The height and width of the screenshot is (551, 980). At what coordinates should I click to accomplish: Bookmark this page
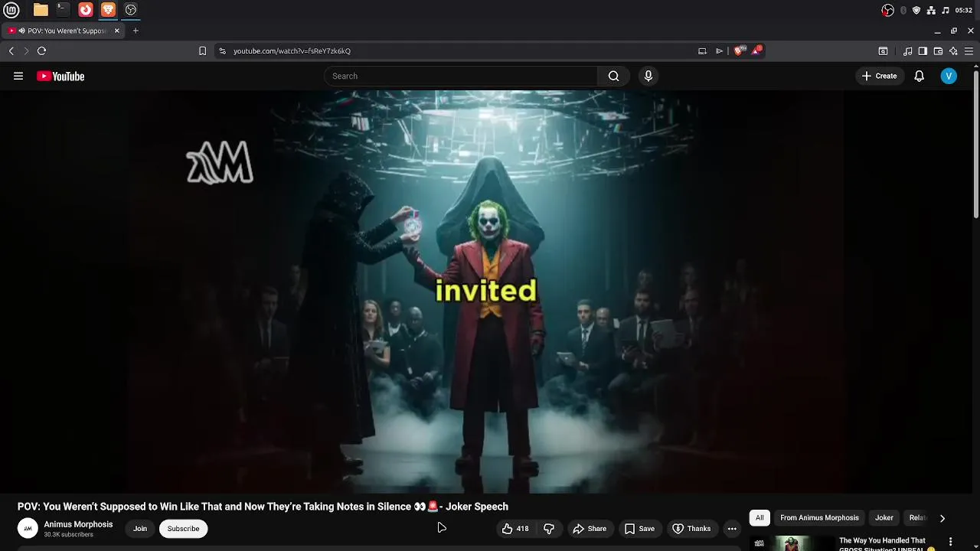(x=202, y=51)
